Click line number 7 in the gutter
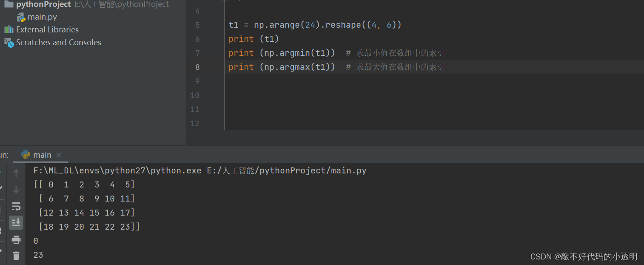This screenshot has width=644, height=265. [x=197, y=53]
